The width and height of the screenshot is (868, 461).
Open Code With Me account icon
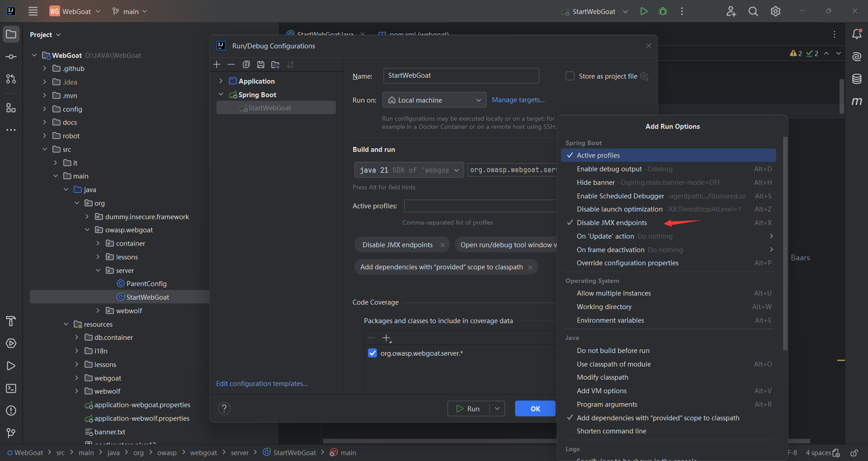click(x=731, y=11)
